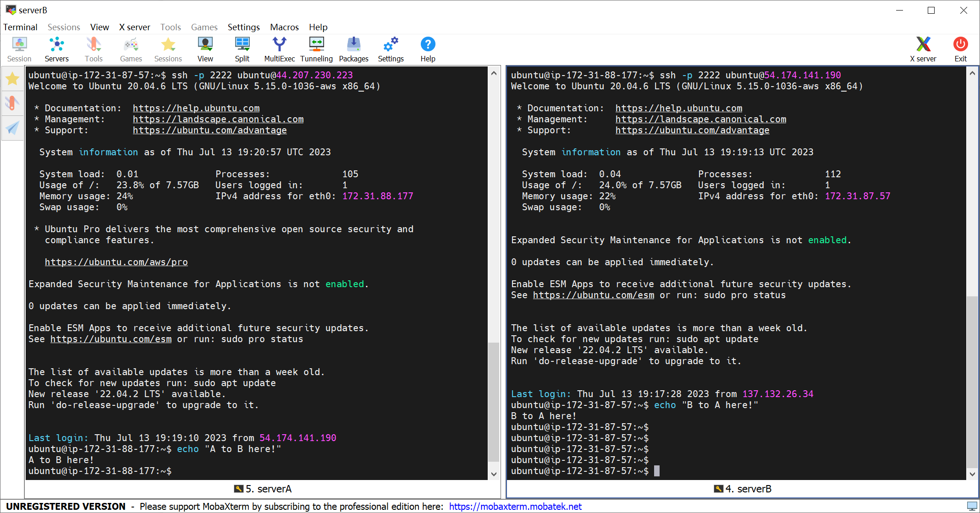Click serverB pane scrollbar up arrow

click(972, 73)
